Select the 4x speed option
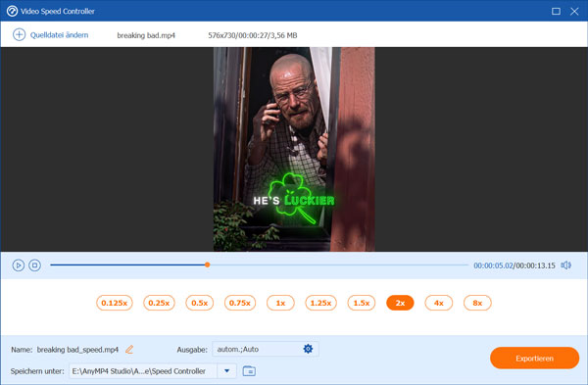The width and height of the screenshot is (588, 385). point(439,303)
